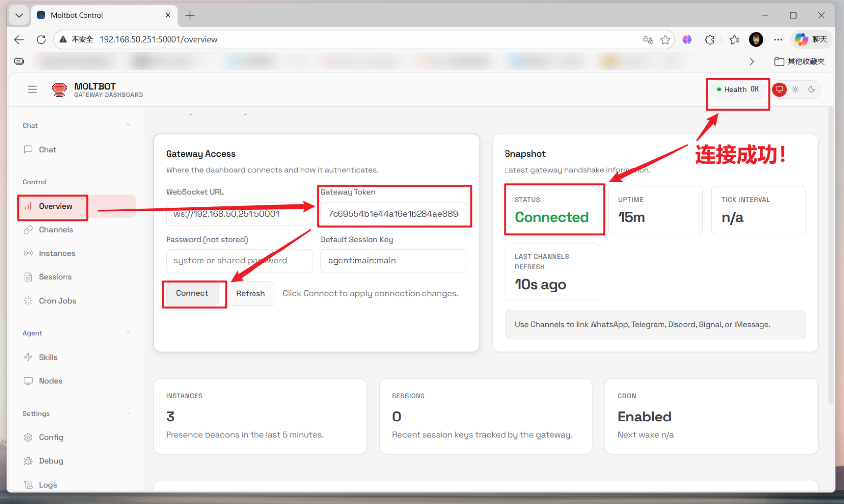Click the Connect button
Viewport: 844px width, 504px height.
click(x=192, y=293)
